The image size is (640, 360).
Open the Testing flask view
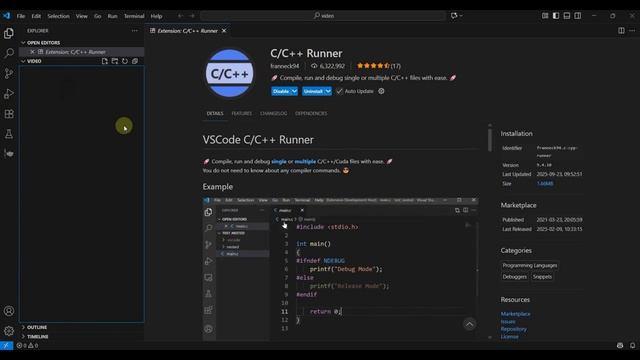coord(9,134)
